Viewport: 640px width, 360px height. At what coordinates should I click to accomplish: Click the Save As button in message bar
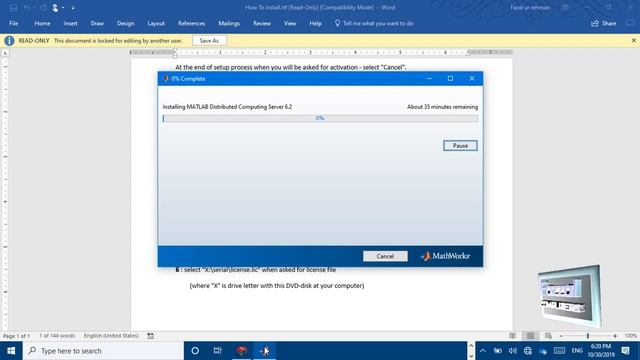tap(209, 41)
